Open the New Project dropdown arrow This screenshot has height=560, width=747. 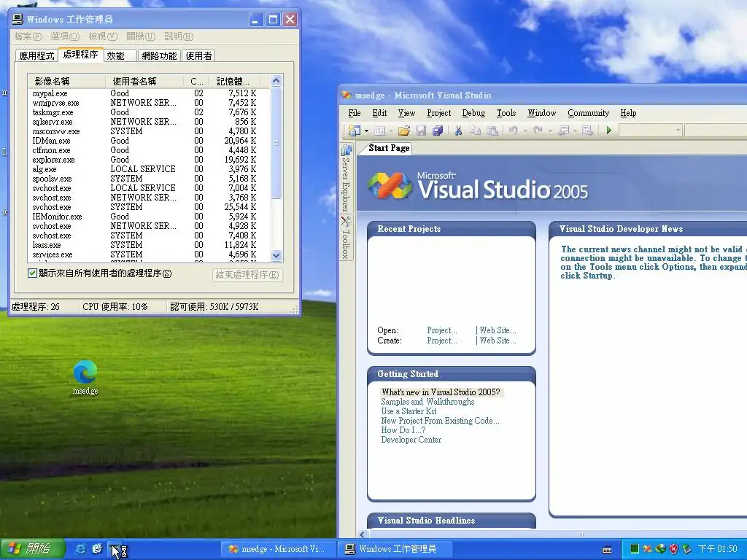click(x=366, y=131)
